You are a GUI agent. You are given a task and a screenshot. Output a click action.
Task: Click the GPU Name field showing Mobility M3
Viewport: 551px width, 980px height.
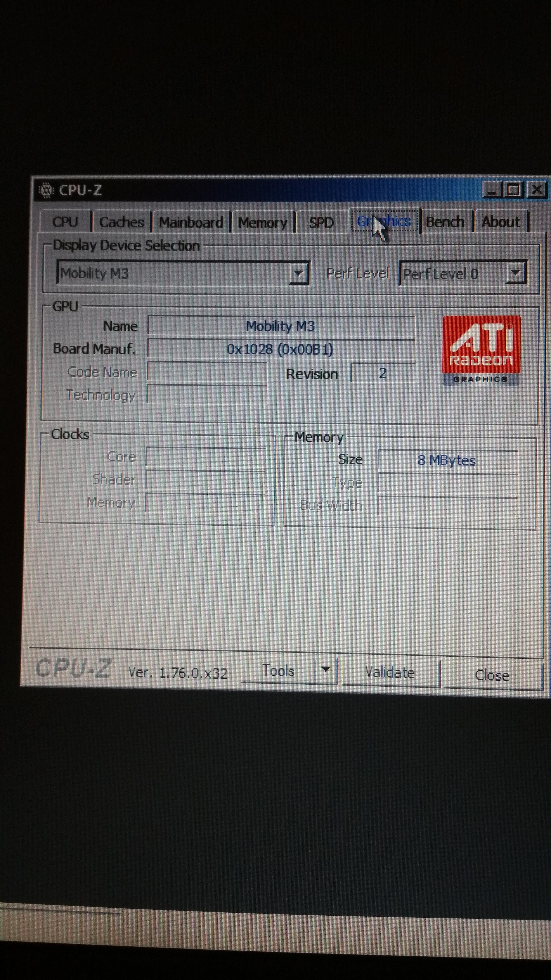tap(281, 326)
